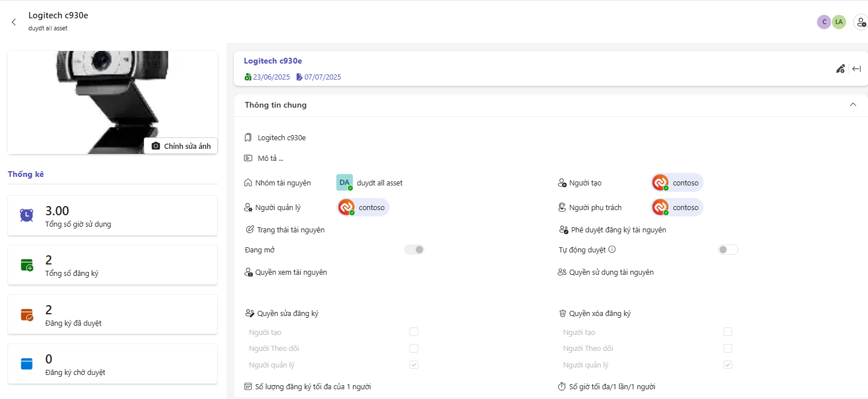Click the Tổng số giờ sử dụng clock icon
Viewport: 868px width, 399px height.
point(26,215)
